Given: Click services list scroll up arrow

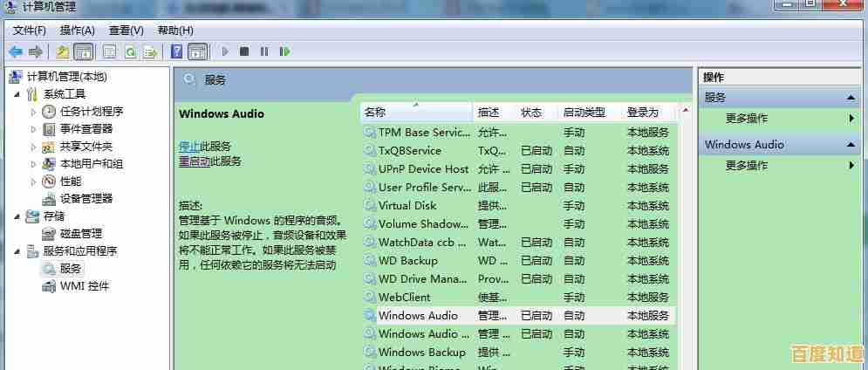Looking at the screenshot, I should click(x=686, y=111).
